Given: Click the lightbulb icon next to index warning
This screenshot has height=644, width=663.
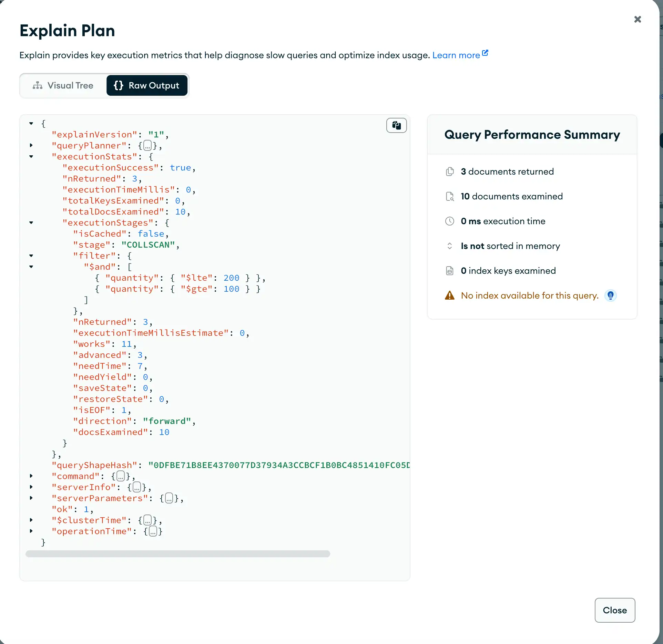Looking at the screenshot, I should (610, 295).
